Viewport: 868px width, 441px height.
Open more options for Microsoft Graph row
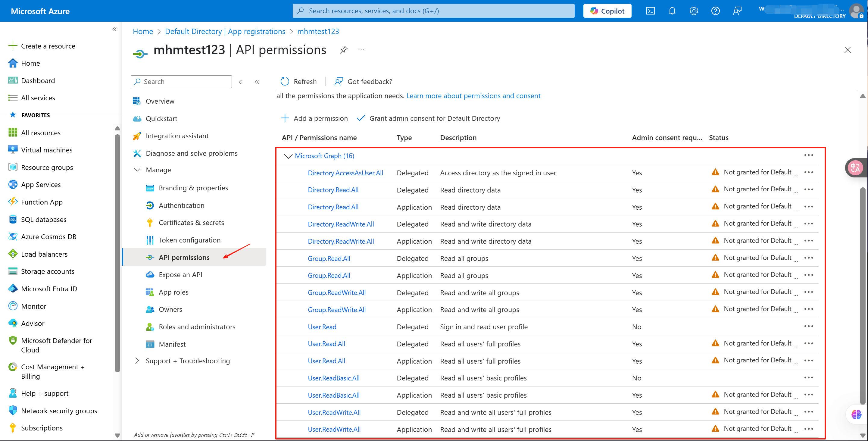coord(808,155)
